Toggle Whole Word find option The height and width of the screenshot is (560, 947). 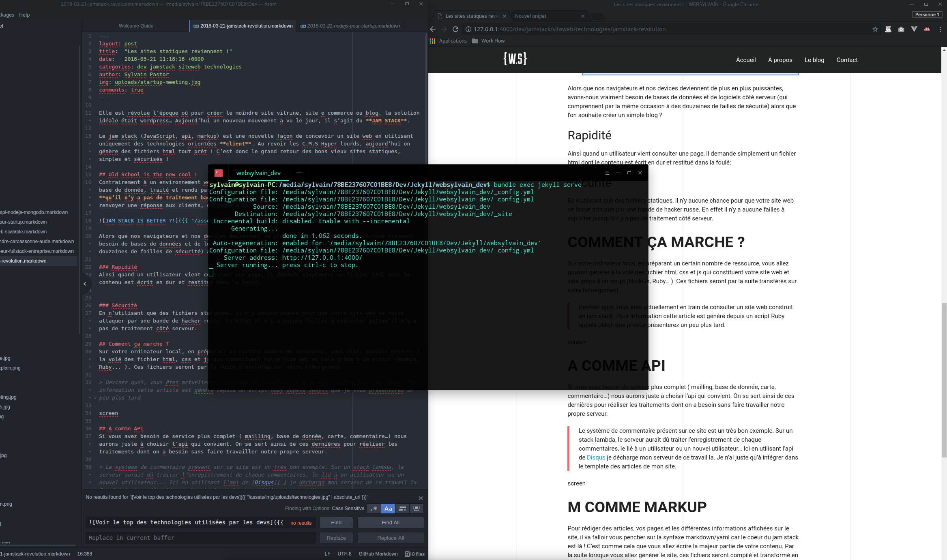tap(416, 508)
